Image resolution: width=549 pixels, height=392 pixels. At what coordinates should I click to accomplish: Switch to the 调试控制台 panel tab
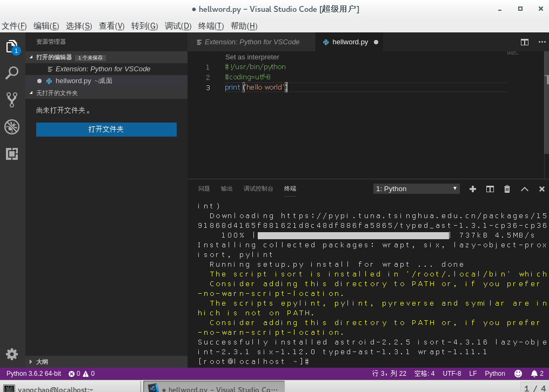258,188
